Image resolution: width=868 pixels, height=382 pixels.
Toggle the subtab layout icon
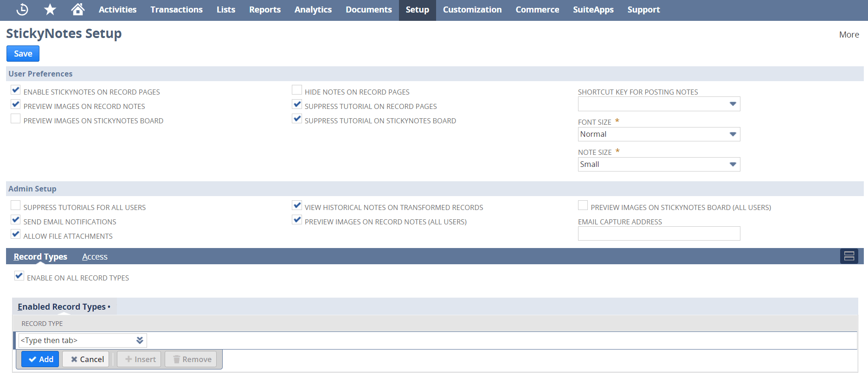(x=849, y=256)
